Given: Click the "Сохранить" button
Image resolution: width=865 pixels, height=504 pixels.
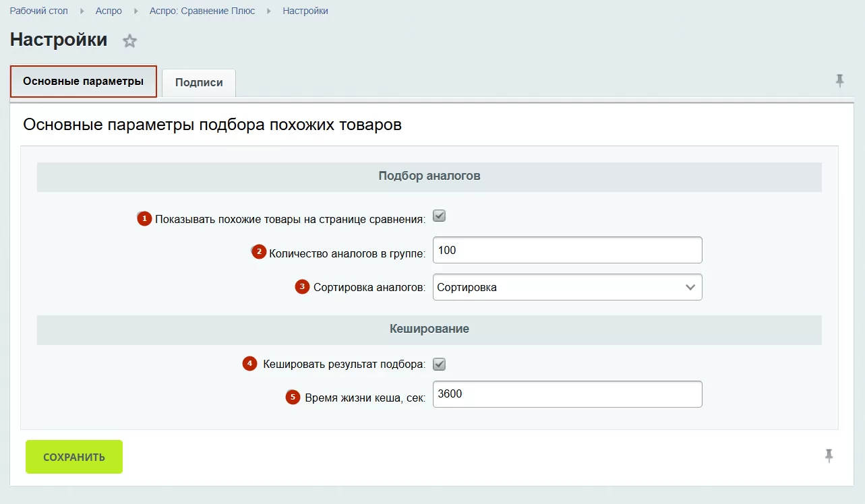Looking at the screenshot, I should coord(74,457).
